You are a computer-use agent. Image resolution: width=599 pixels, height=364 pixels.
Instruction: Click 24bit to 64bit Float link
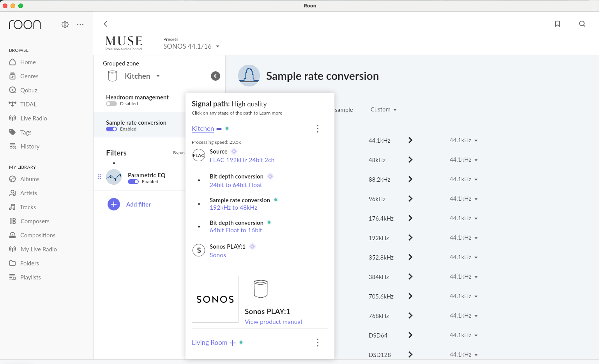(x=236, y=185)
